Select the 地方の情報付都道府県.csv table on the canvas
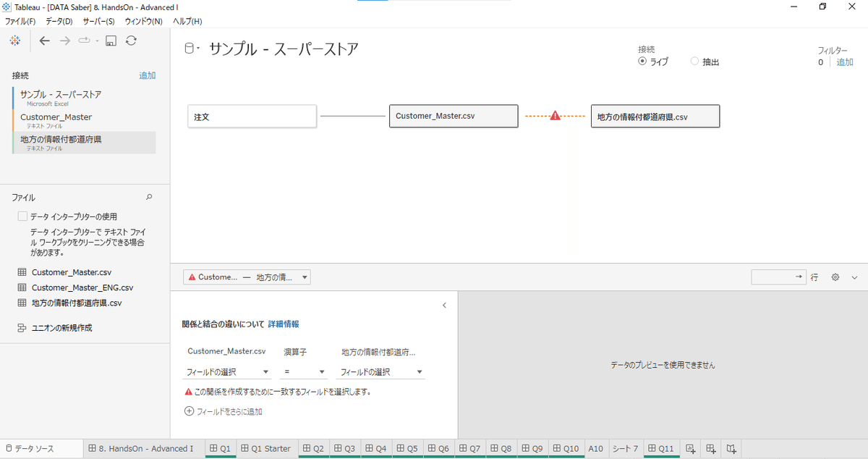 [x=655, y=117]
